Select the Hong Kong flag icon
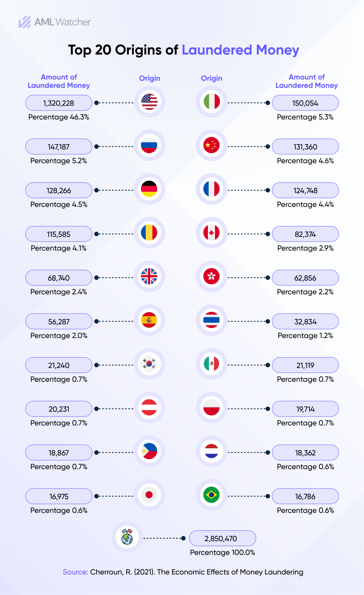The height and width of the screenshot is (595, 364). pos(212,276)
